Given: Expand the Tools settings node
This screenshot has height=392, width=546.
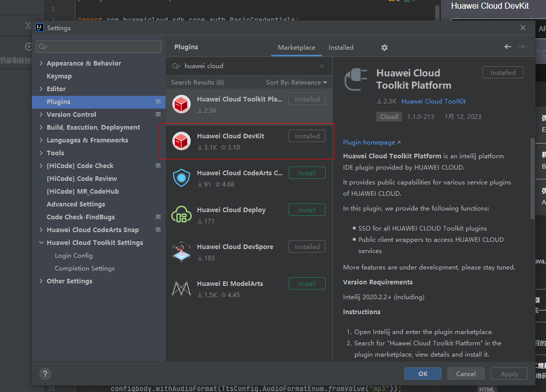Looking at the screenshot, I should point(41,153).
